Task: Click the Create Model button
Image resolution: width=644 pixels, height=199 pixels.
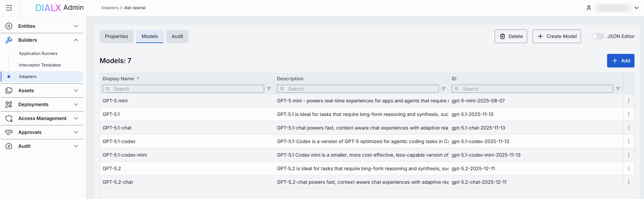Action: [557, 36]
